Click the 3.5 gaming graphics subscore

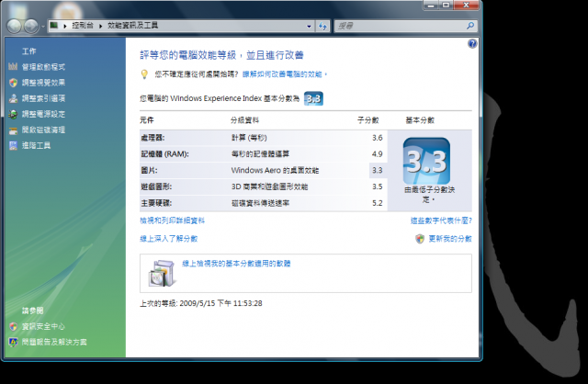[x=378, y=186]
